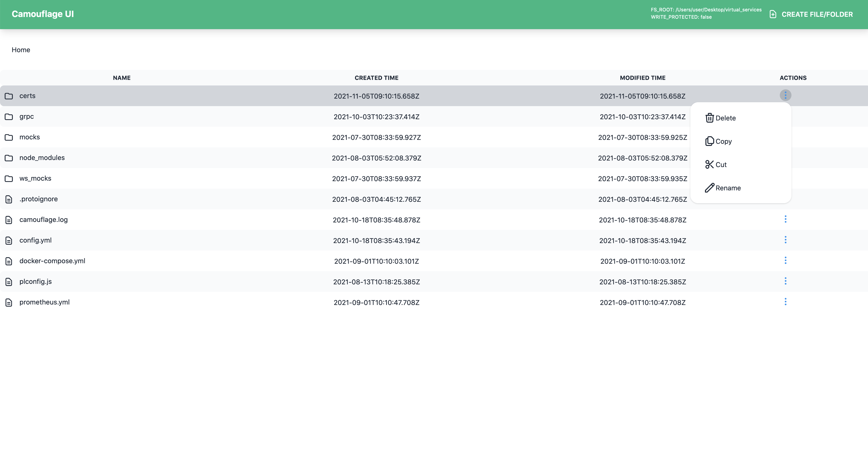Go to Home breadcrumb link
This screenshot has width=868, height=473.
point(21,50)
